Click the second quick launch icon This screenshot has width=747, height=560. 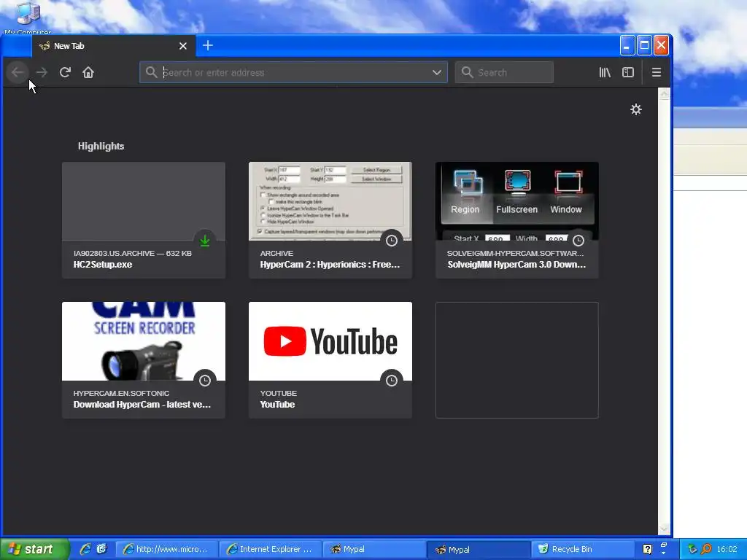(x=101, y=549)
